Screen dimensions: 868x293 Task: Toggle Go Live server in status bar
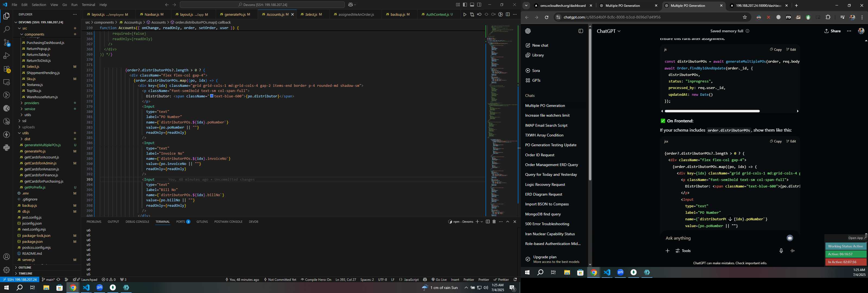[439, 279]
